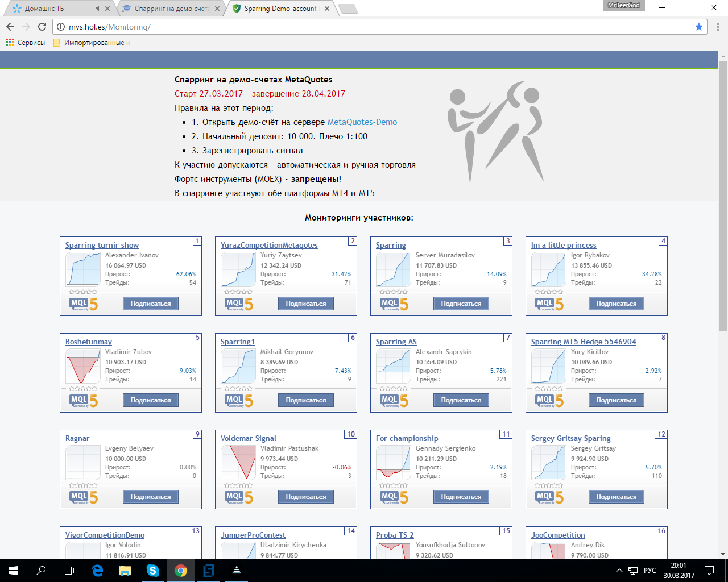Mute audio on Домашнє ТБ tab

(99, 9)
